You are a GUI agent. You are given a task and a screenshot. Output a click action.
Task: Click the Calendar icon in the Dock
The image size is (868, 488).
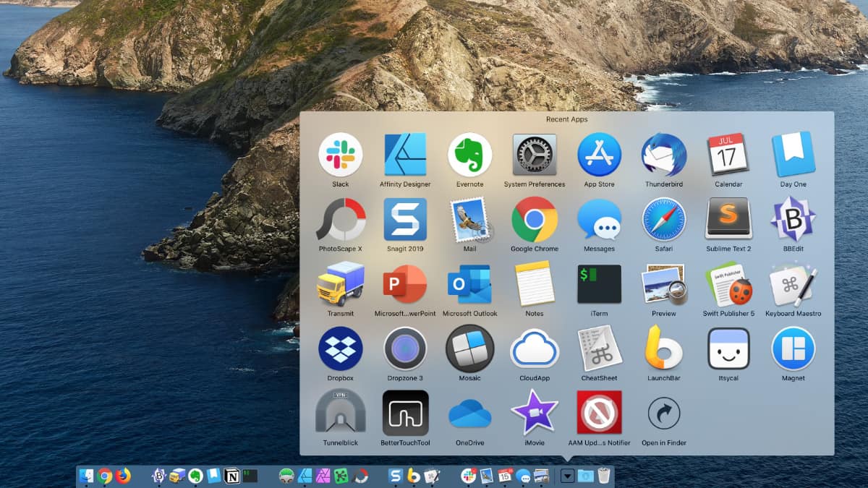click(x=505, y=475)
